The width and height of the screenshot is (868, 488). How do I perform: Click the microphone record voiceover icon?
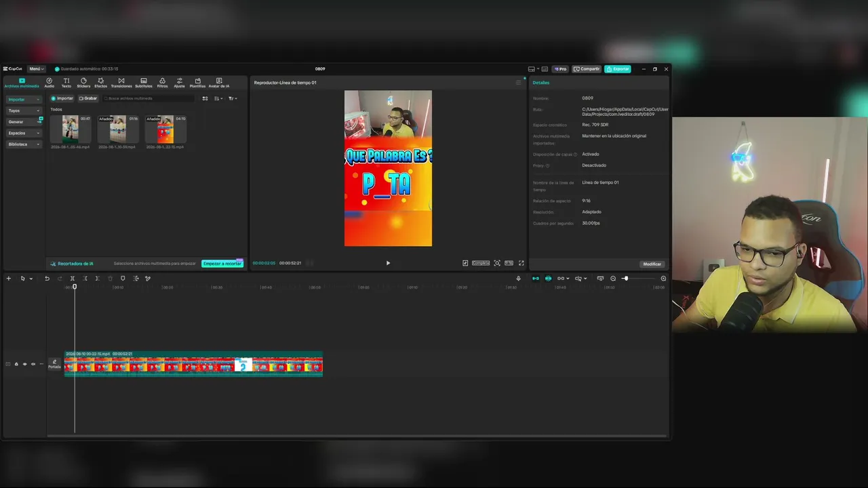click(x=519, y=279)
